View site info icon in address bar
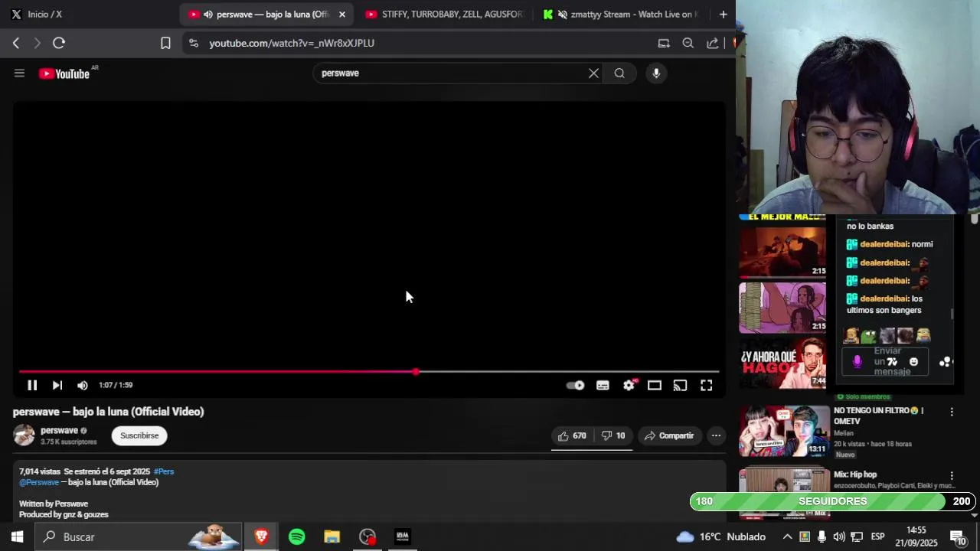This screenshot has height=551, width=980. coord(193,44)
